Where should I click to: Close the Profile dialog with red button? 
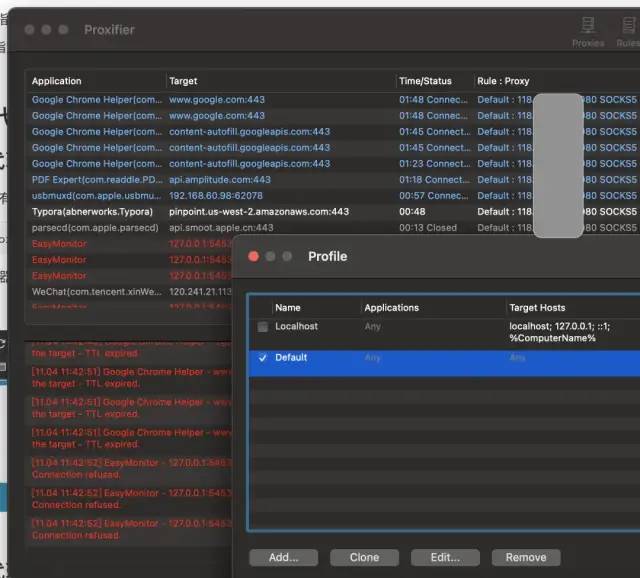253,256
